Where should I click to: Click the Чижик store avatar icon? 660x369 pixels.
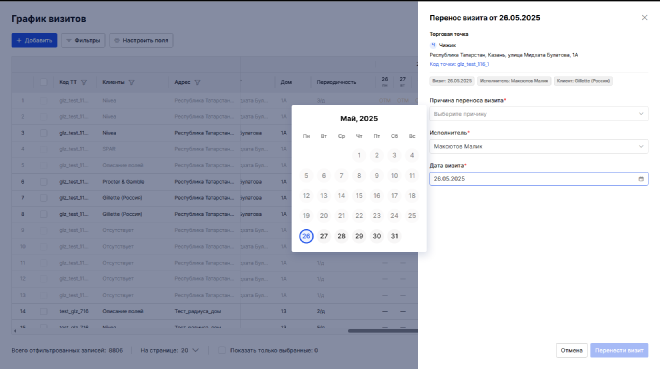[433, 45]
